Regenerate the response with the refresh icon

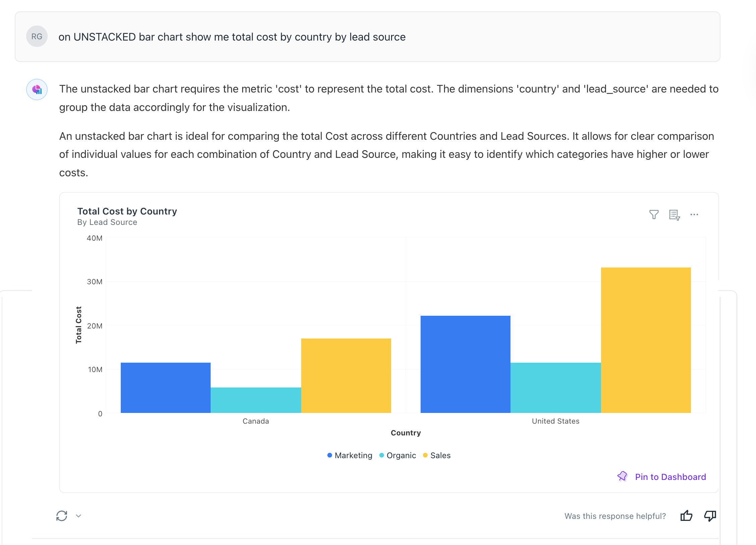pos(62,516)
